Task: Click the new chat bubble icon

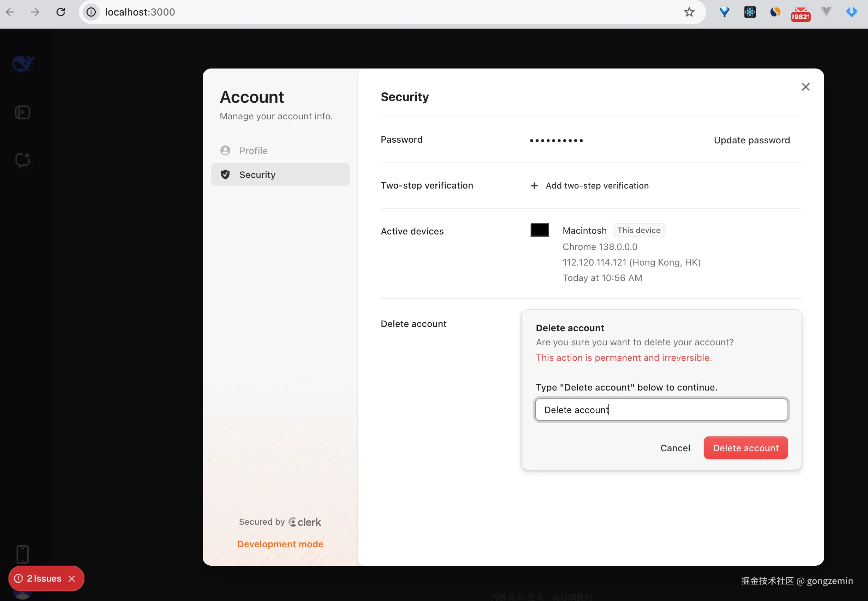Action: click(x=23, y=160)
